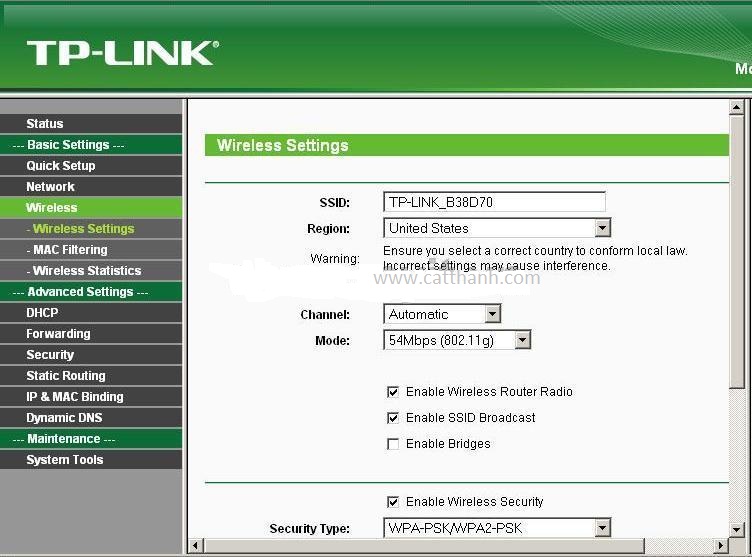
Task: Toggle Enable Wireless Router Radio checkbox
Action: pos(393,392)
